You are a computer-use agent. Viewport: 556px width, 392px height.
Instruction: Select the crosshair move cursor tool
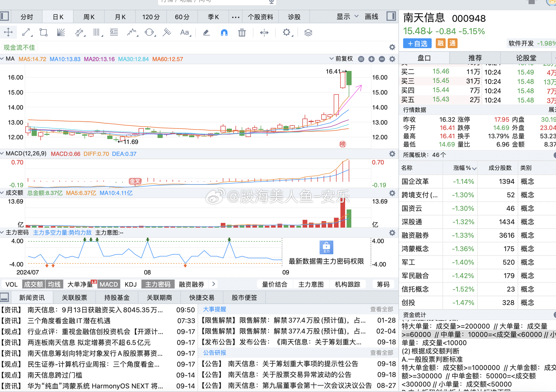8,32
